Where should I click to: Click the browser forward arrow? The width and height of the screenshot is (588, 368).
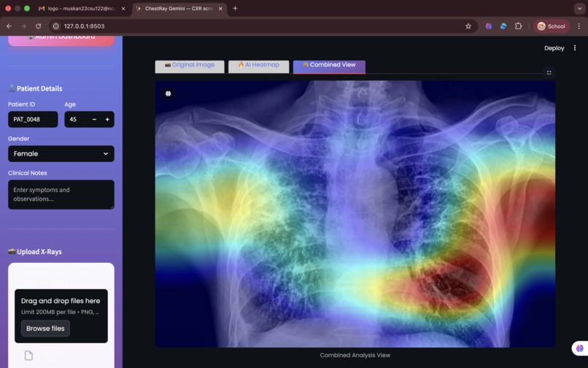tap(23, 26)
